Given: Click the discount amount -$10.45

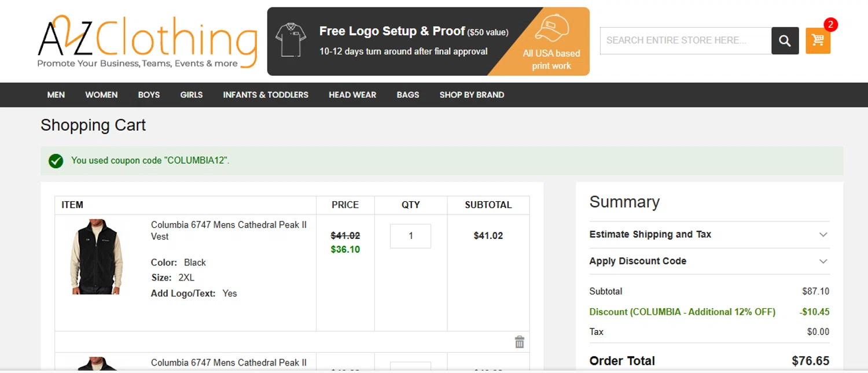Looking at the screenshot, I should 814,312.
